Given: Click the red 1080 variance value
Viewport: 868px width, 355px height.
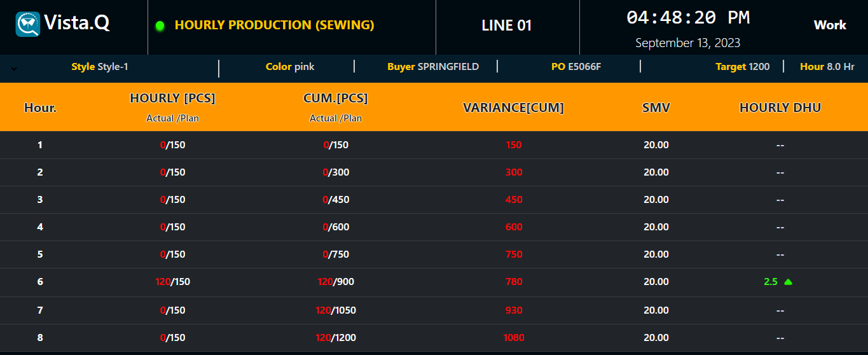Looking at the screenshot, I should [x=514, y=338].
